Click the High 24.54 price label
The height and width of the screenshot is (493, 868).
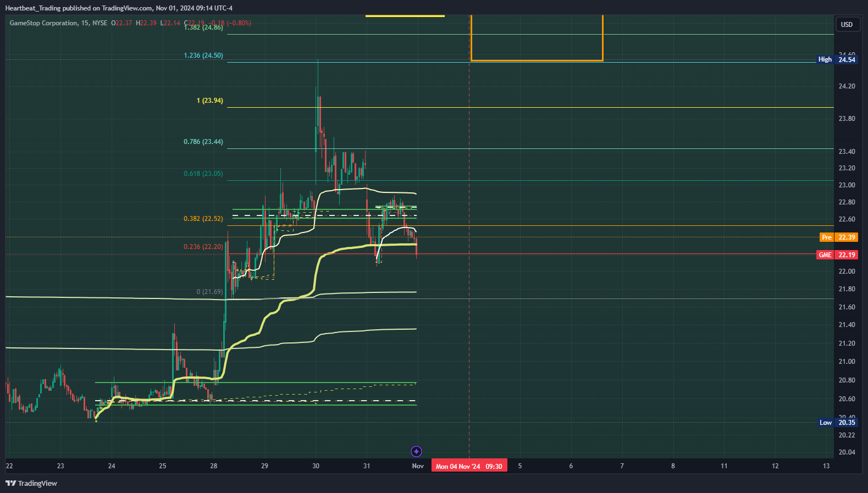coord(836,59)
